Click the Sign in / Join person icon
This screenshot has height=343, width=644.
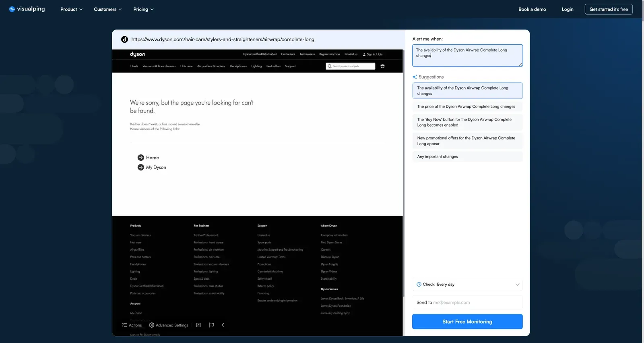tap(364, 54)
